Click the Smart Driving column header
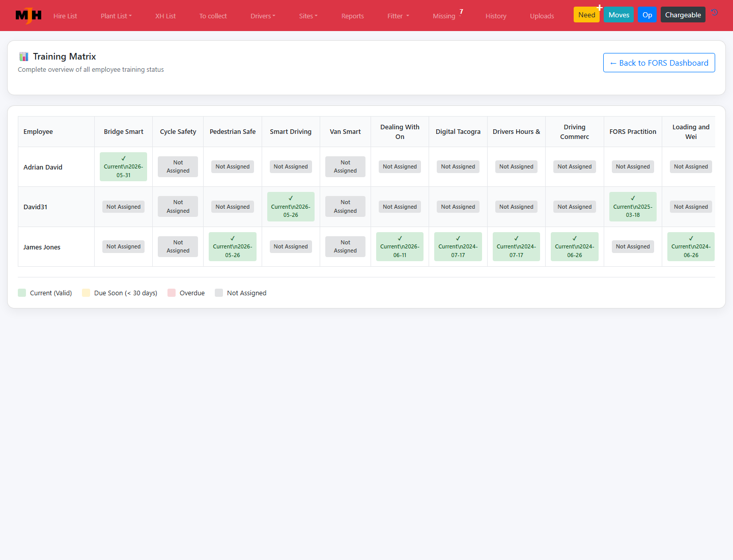733x560 pixels. click(x=291, y=131)
